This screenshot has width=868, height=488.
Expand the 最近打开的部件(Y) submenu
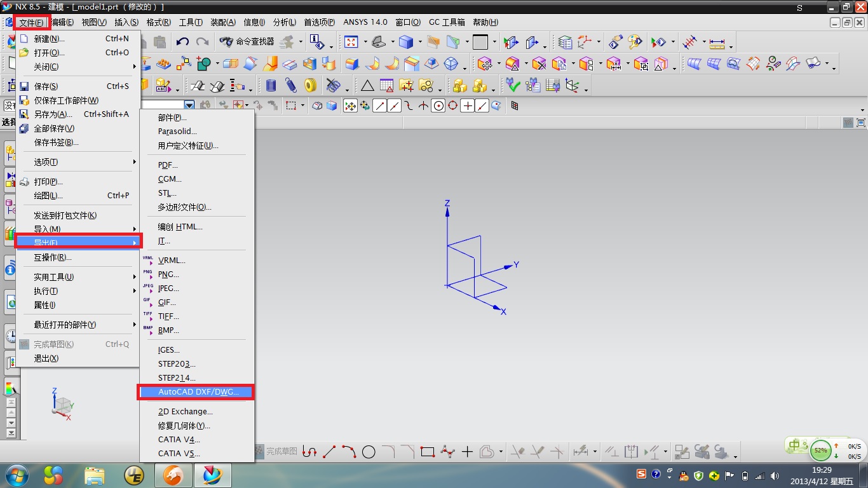pos(78,325)
